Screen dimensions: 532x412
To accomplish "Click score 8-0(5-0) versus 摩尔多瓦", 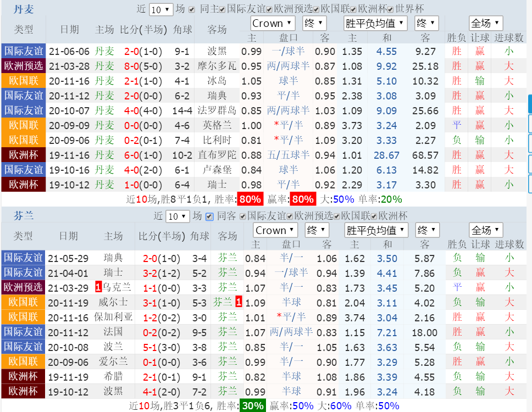I will click(x=143, y=66).
